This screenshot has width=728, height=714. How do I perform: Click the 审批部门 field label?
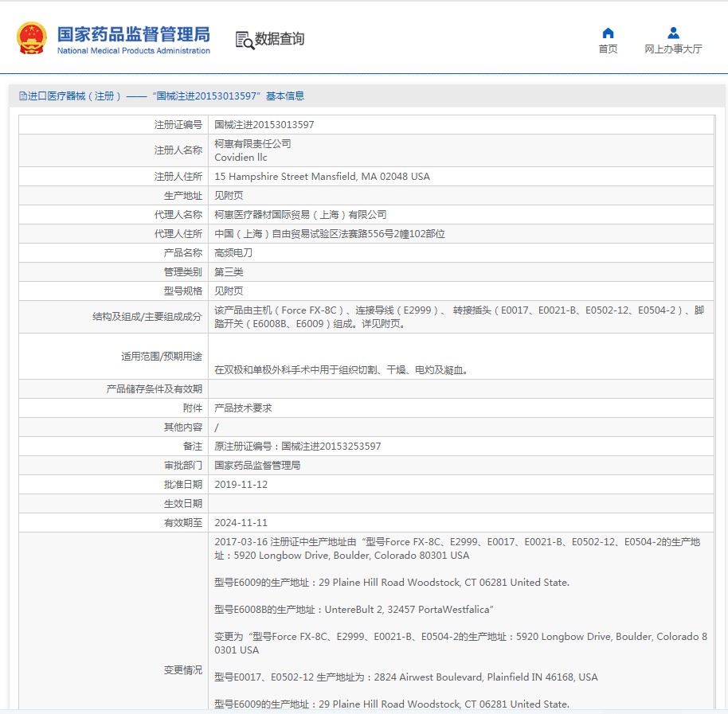point(183,466)
